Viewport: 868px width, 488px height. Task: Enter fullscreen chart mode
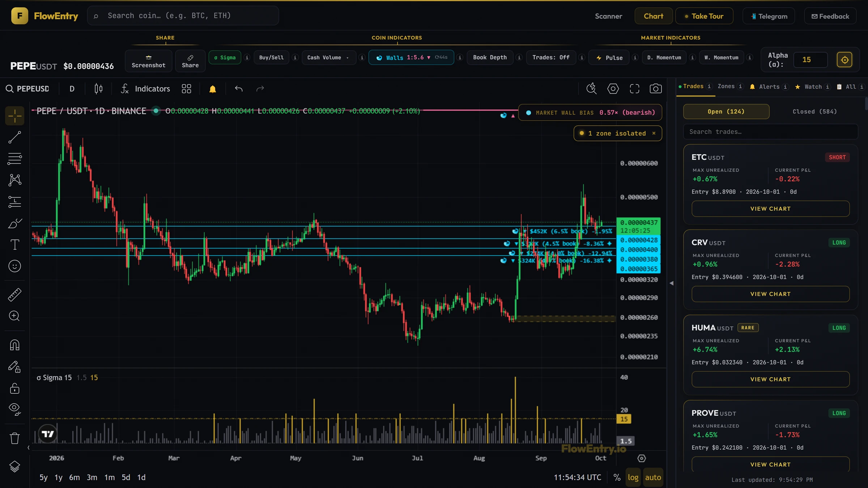[x=634, y=89]
